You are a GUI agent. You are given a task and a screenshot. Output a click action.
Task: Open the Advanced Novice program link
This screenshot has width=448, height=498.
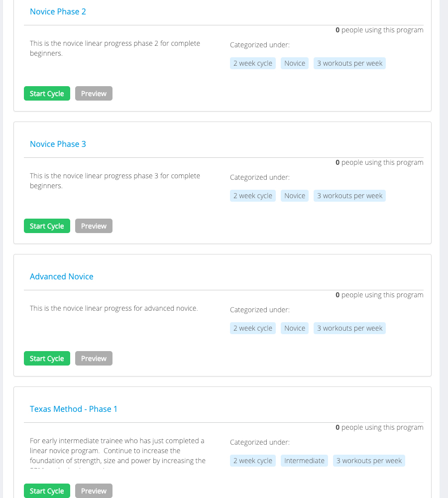pos(62,276)
